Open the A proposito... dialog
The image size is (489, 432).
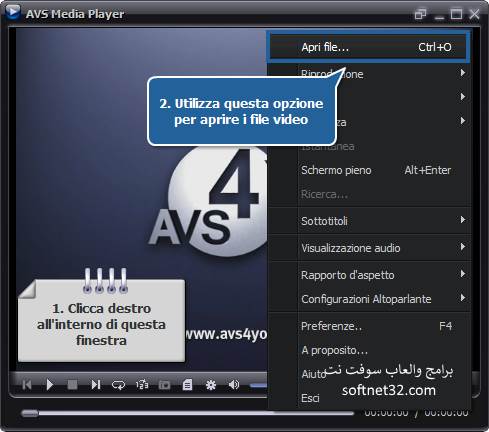(x=369, y=350)
